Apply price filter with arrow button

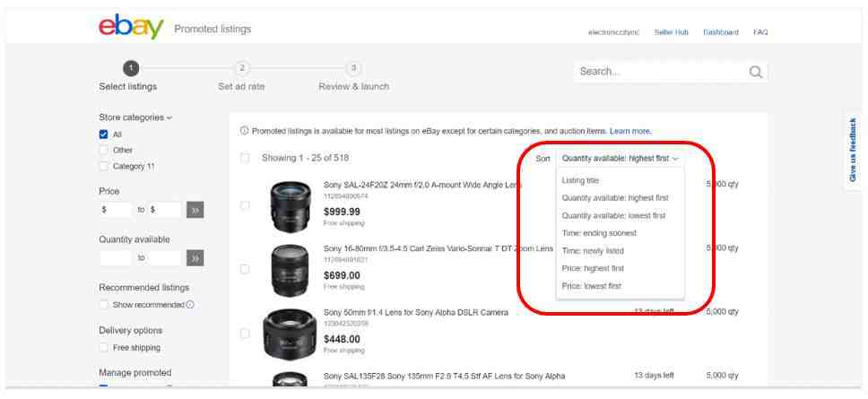point(195,210)
